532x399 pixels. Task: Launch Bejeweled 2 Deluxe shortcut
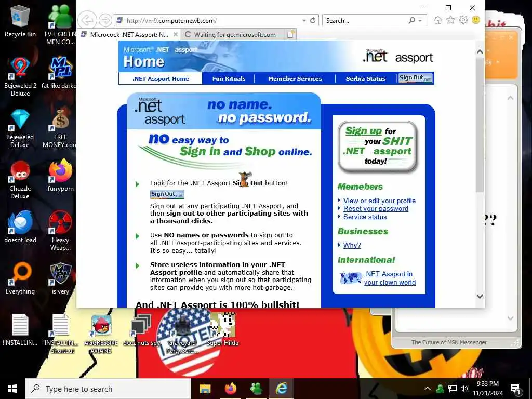click(x=20, y=76)
